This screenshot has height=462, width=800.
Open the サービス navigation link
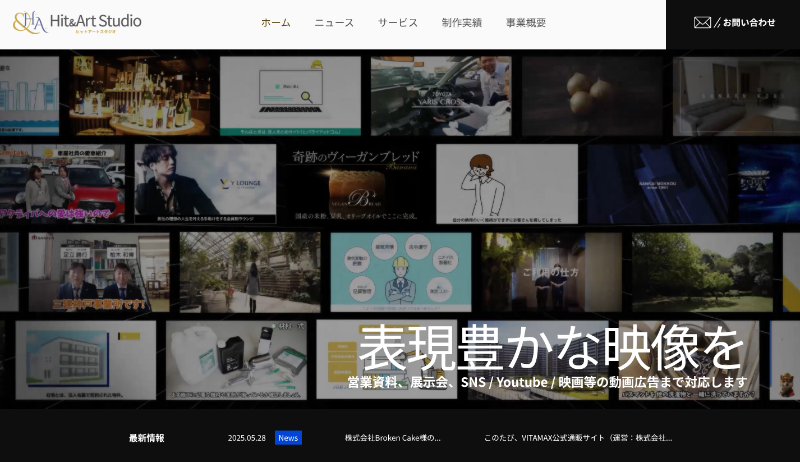click(397, 22)
